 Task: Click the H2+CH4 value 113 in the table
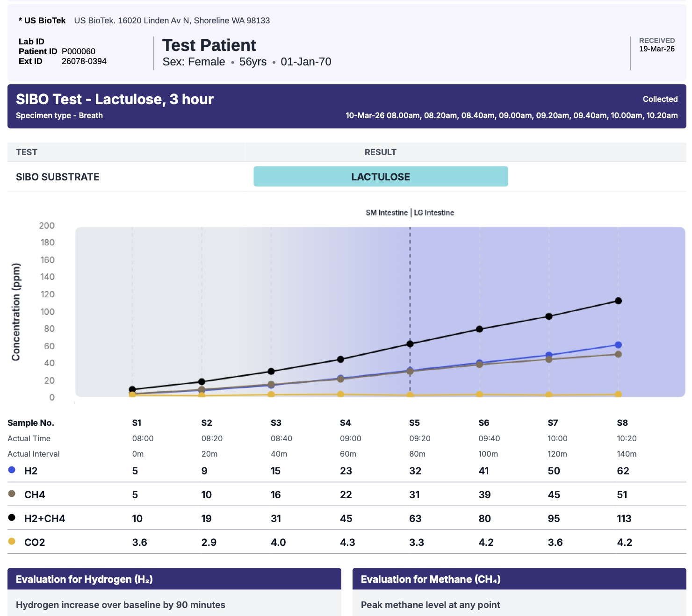point(624,518)
